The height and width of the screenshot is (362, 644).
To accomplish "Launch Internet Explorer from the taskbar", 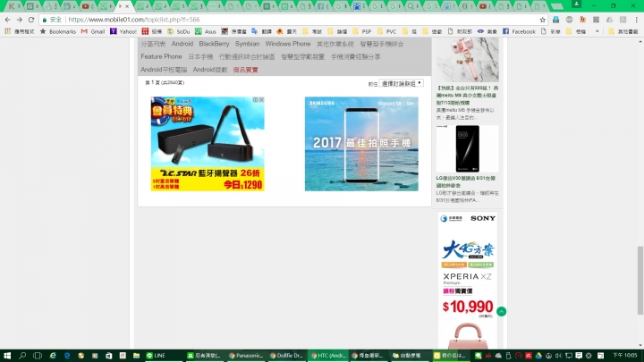I will (53, 356).
